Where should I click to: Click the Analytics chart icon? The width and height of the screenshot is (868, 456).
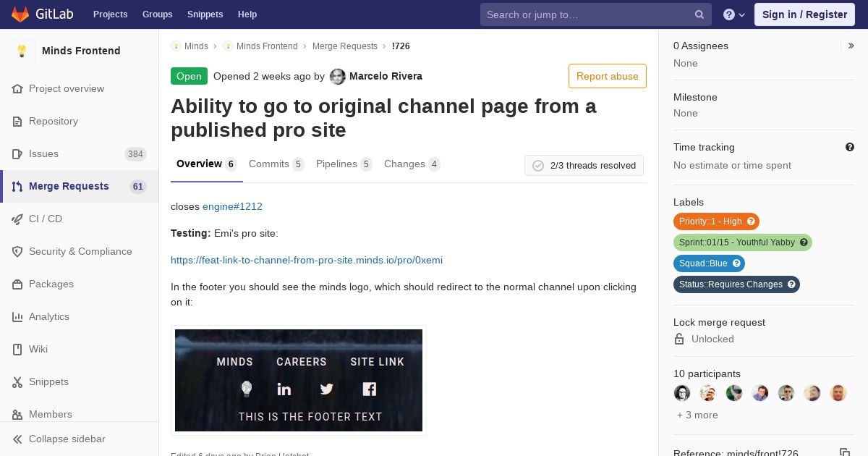pos(17,316)
